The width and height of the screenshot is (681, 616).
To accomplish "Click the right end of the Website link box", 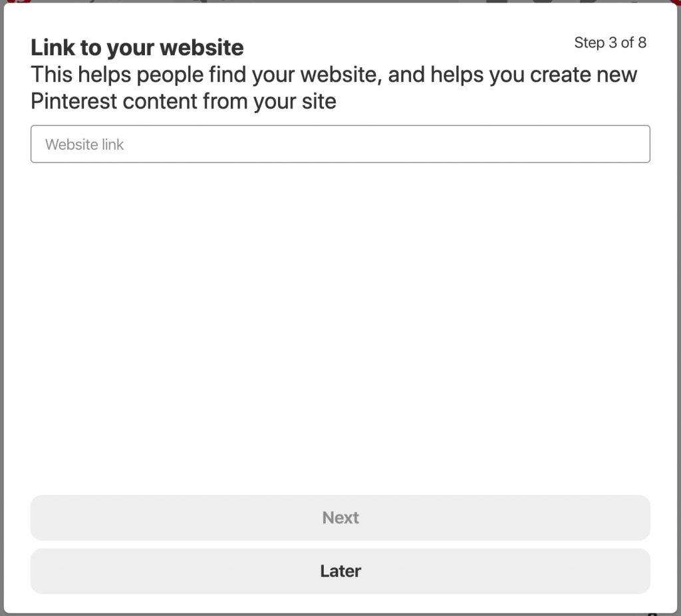I will tap(638, 144).
